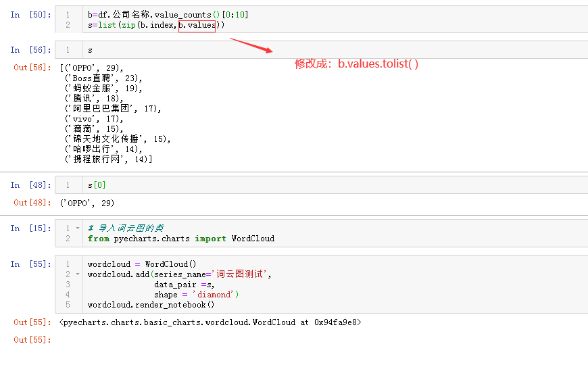This screenshot has width=588, height=392.
Task: Click output row ('腾讯', 18)
Action: tap(94, 98)
